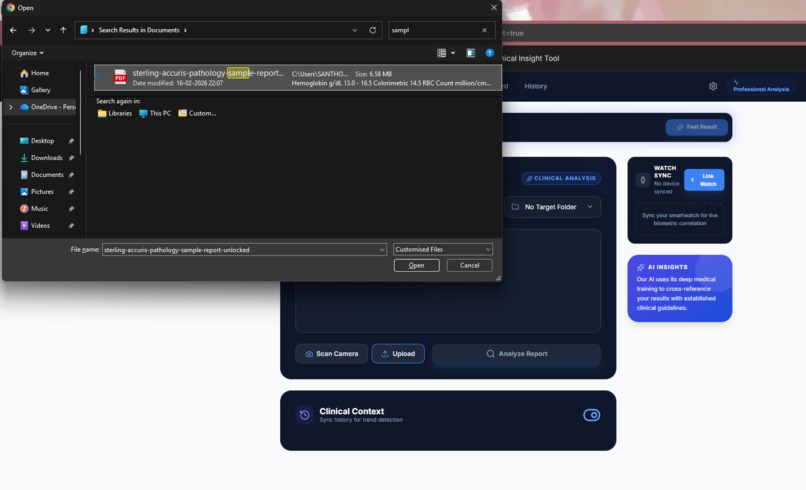Open settings gear in the web app

click(x=713, y=86)
